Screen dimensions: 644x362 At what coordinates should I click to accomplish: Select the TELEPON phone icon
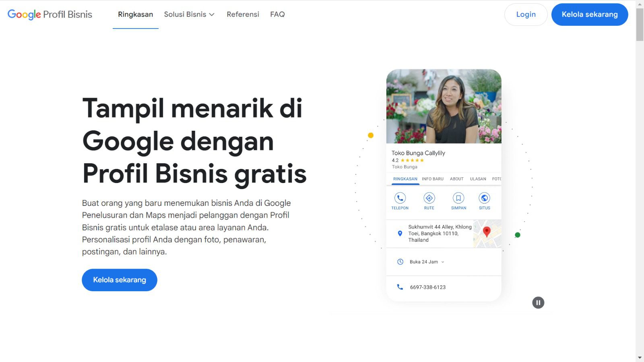pyautogui.click(x=400, y=198)
